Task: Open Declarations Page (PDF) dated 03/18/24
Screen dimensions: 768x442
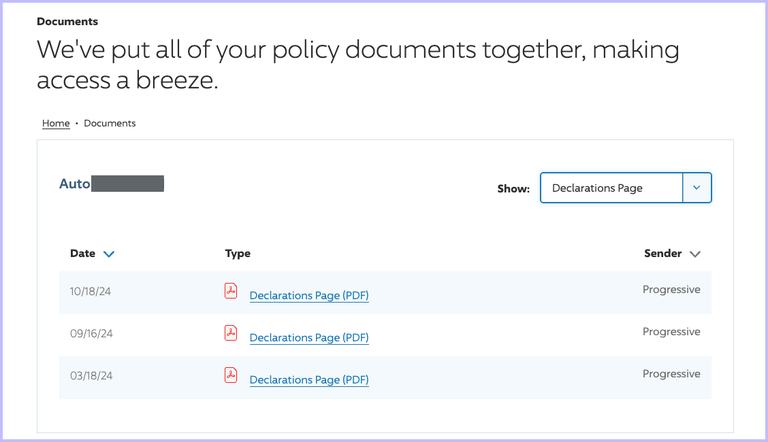Action: point(309,380)
